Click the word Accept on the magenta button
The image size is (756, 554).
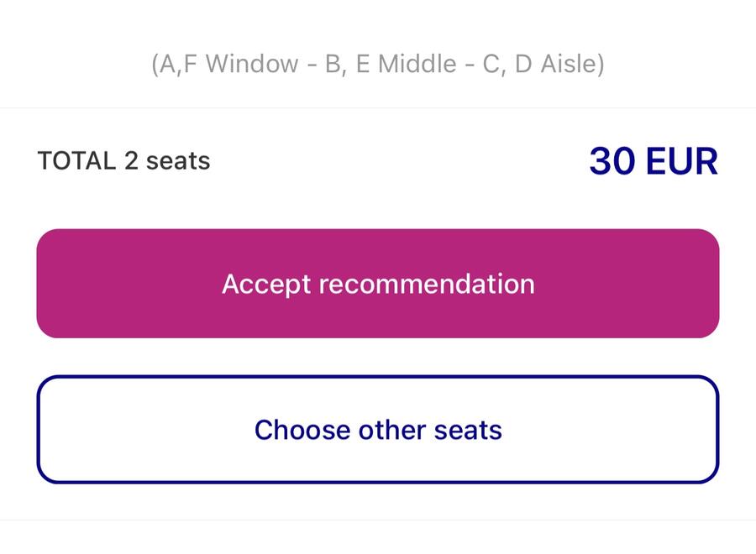(266, 285)
